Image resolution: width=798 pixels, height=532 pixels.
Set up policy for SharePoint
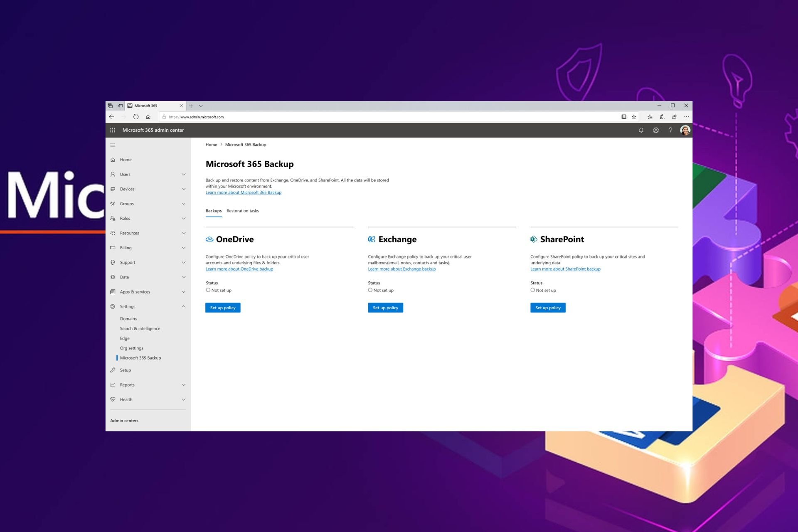[x=548, y=308]
